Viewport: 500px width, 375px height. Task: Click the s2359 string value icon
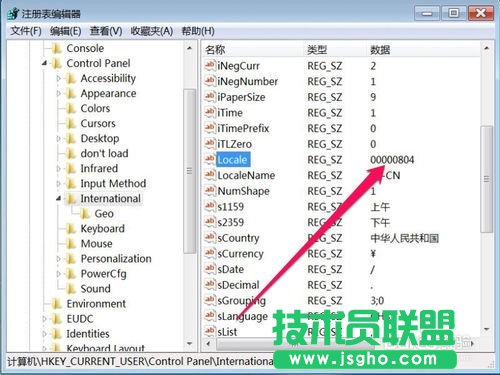[210, 222]
